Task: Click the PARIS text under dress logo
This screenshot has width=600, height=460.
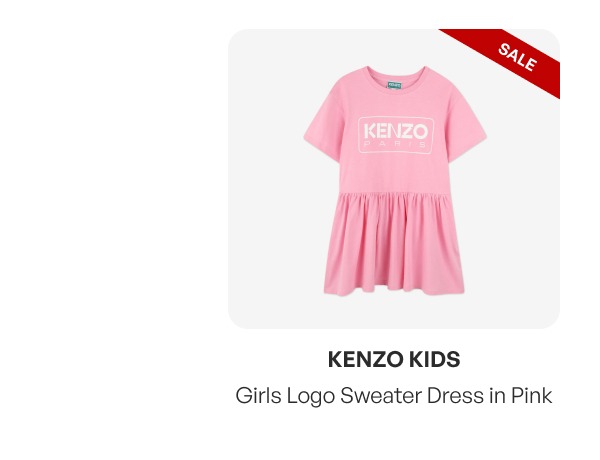Action: [x=395, y=145]
